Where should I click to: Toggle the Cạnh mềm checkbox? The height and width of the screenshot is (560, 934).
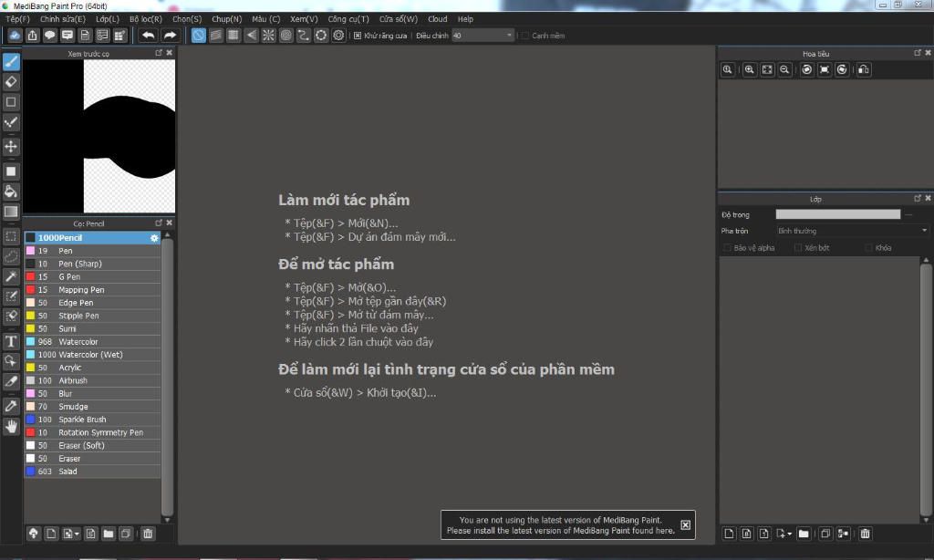[x=524, y=36]
